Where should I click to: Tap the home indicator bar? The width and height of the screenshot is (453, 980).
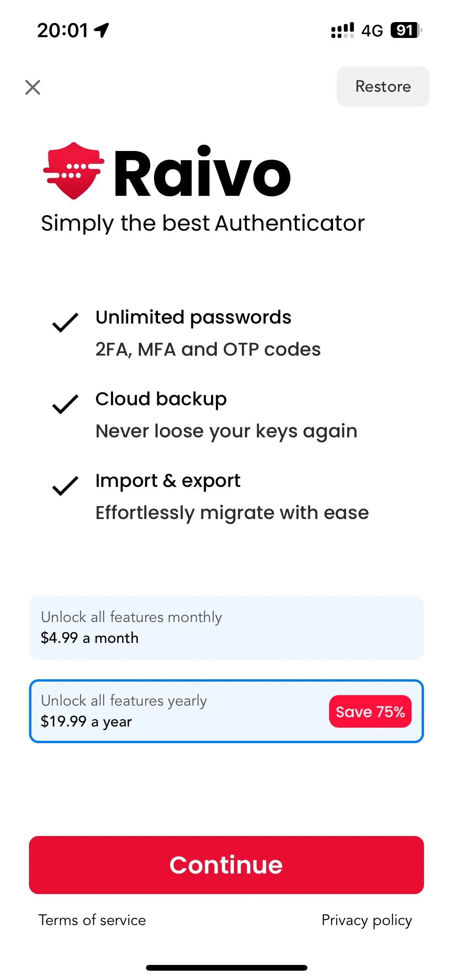click(x=226, y=968)
